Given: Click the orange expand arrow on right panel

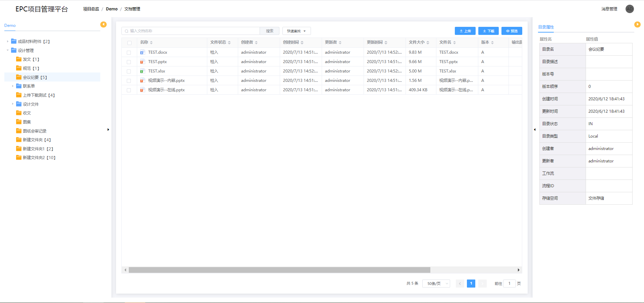Looking at the screenshot, I should point(637,24).
